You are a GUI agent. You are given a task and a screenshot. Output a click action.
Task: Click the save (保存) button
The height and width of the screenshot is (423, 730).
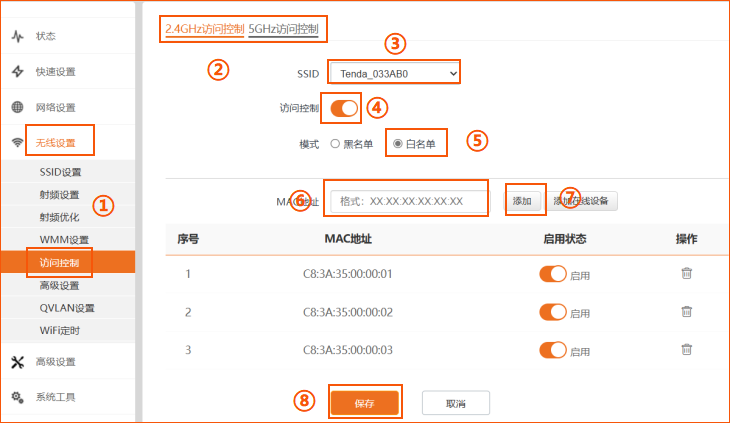click(x=364, y=402)
